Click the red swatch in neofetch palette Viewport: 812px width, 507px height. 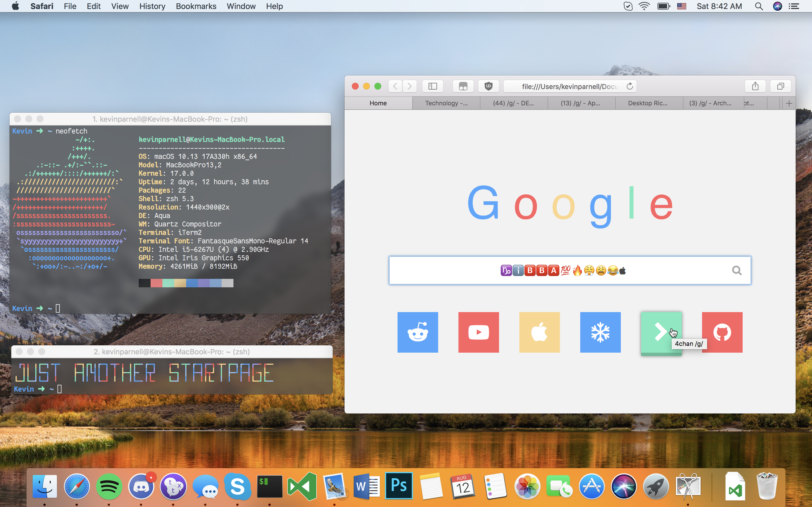156,283
